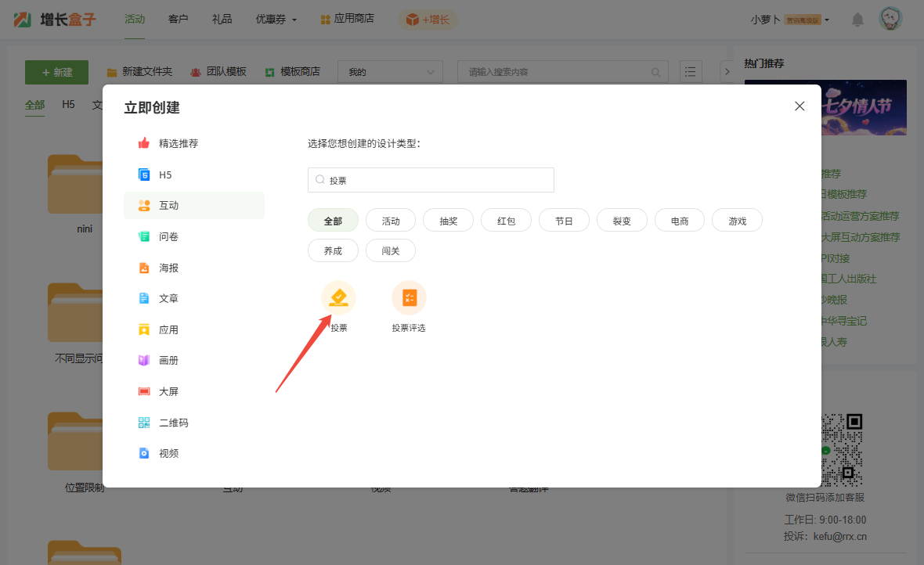
Task: Go to the 客户 tab
Action: point(178,19)
